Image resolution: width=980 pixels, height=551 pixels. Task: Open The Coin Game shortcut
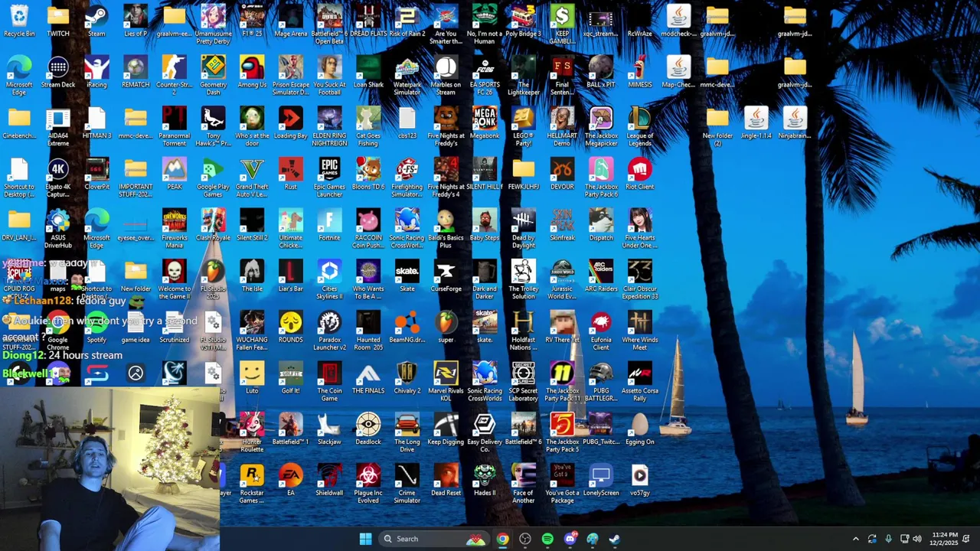(x=329, y=382)
